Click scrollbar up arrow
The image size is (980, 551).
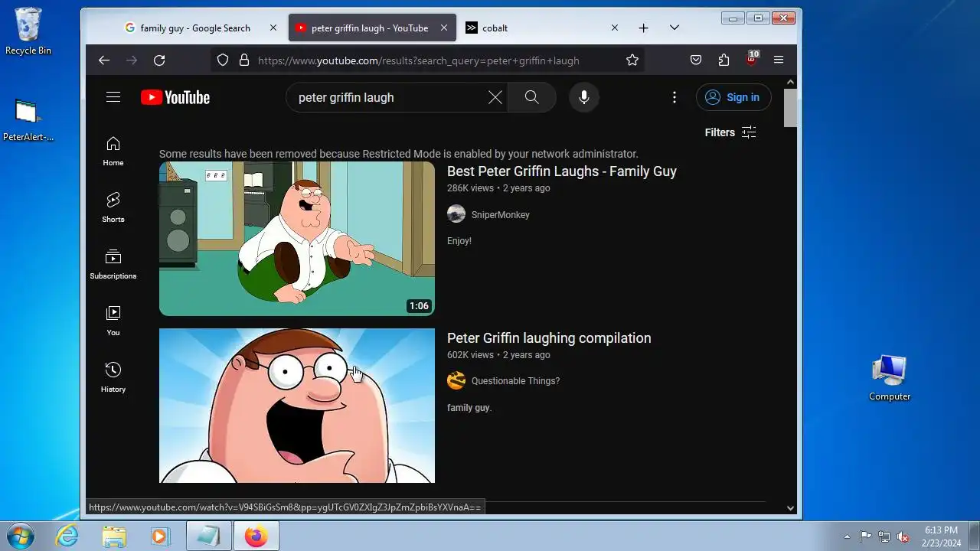click(791, 82)
